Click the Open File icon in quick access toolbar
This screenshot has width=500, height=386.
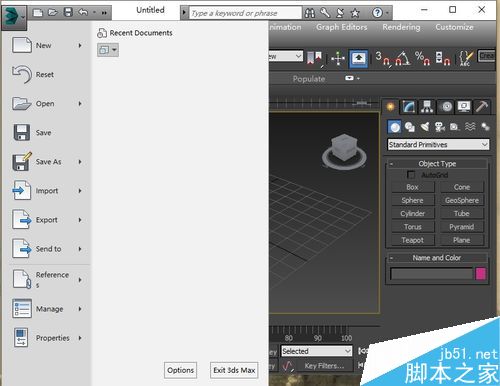(53, 13)
